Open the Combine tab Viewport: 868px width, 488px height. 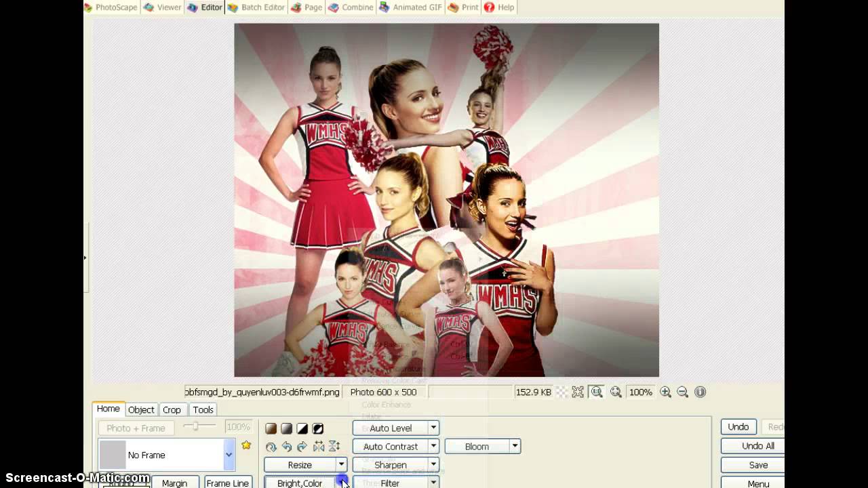351,7
